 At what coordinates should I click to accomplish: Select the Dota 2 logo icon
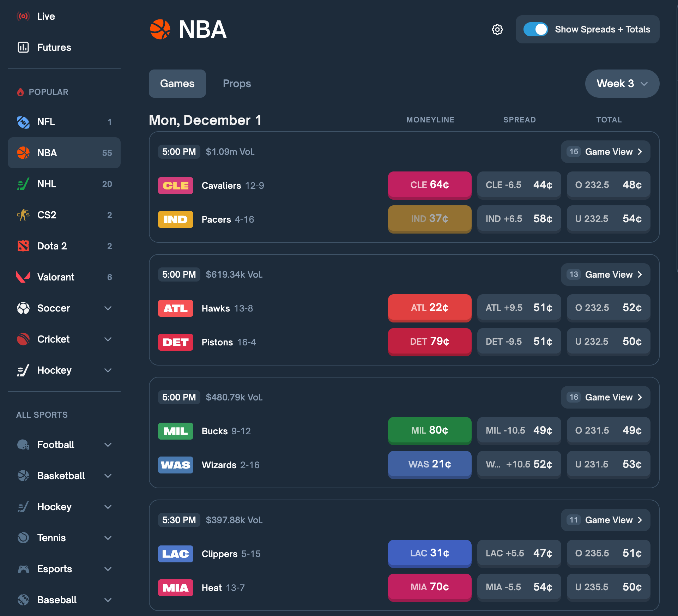(x=23, y=246)
